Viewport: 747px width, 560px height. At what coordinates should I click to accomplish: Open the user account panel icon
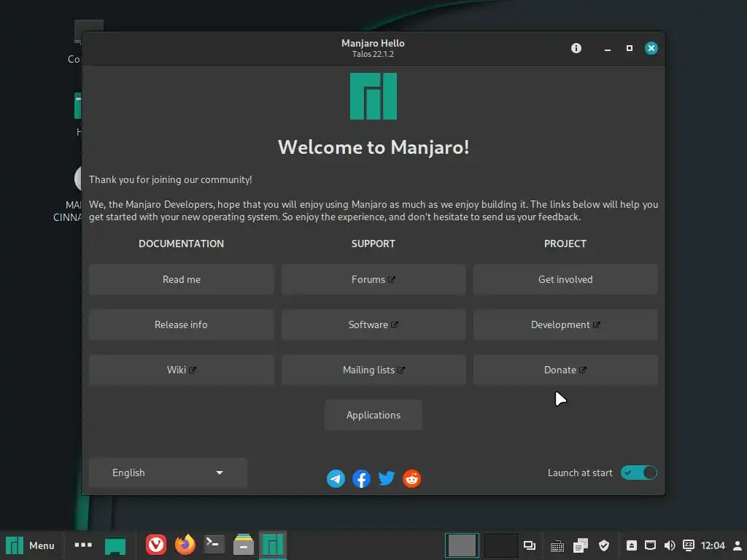point(737,545)
